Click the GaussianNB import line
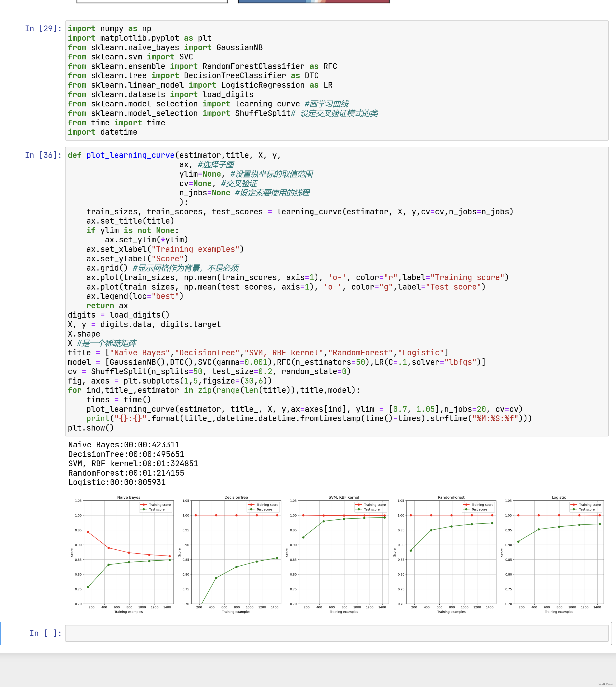The image size is (616, 687). point(165,47)
